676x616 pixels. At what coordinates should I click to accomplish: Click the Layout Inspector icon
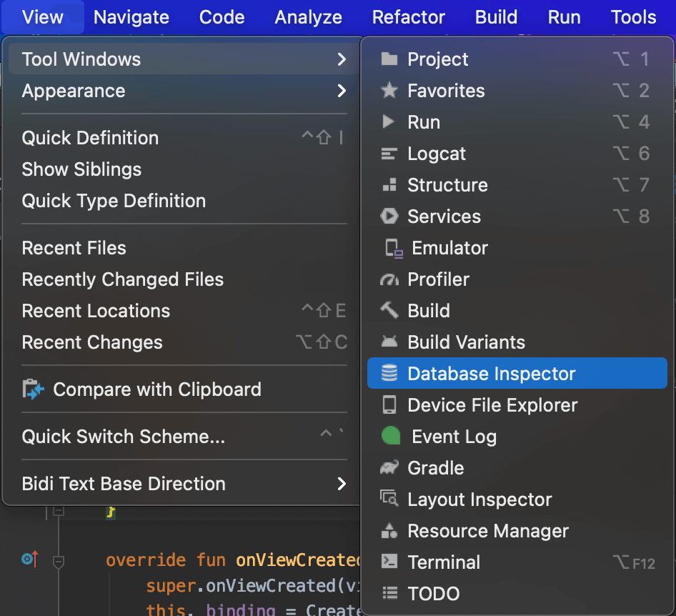pyautogui.click(x=389, y=498)
